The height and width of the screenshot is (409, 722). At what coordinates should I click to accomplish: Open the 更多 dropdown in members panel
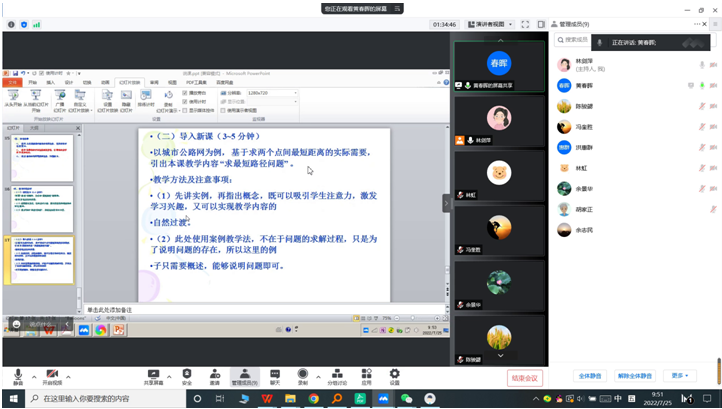tap(680, 376)
